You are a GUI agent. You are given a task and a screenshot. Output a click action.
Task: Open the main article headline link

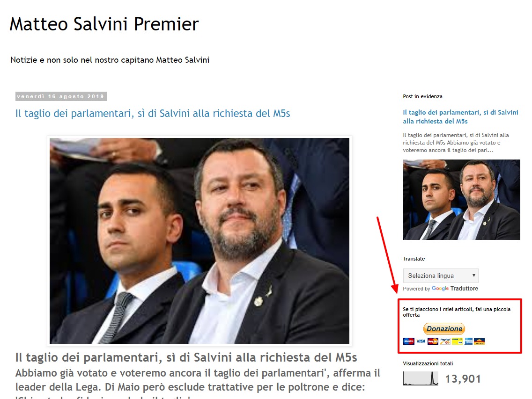coord(153,113)
